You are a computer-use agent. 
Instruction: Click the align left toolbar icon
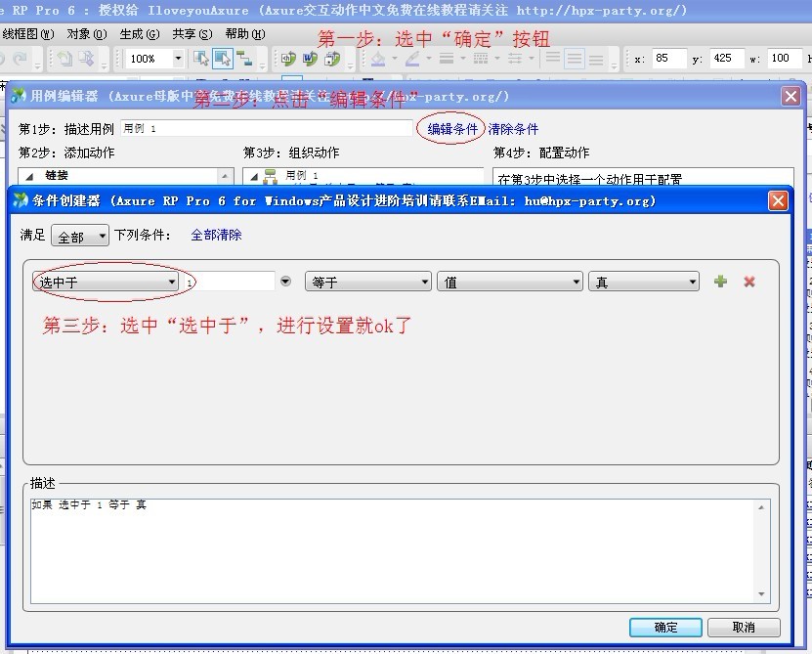click(x=553, y=59)
